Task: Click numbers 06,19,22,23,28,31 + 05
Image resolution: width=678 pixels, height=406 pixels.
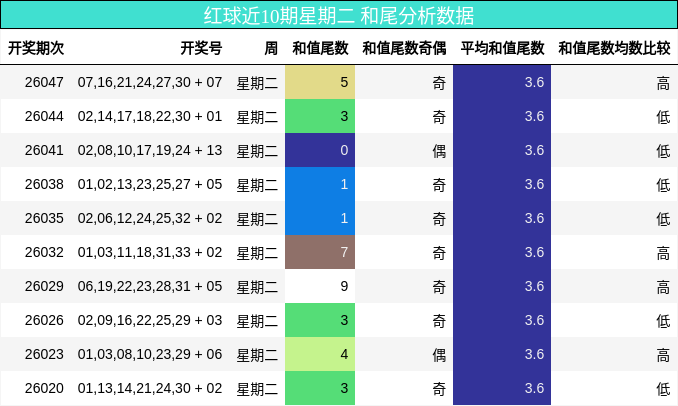Action: pyautogui.click(x=150, y=286)
